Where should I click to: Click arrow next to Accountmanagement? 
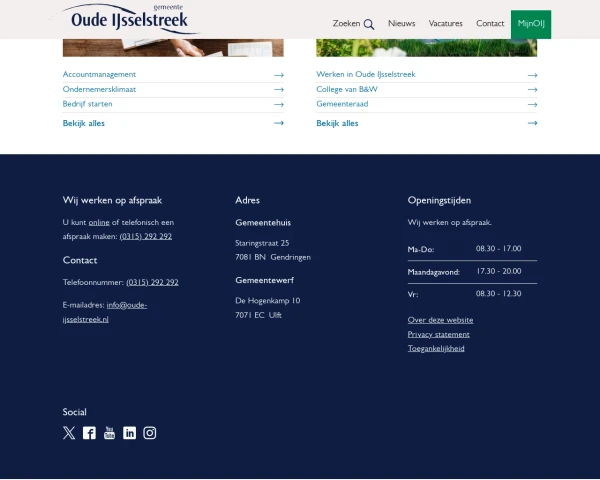pos(279,75)
